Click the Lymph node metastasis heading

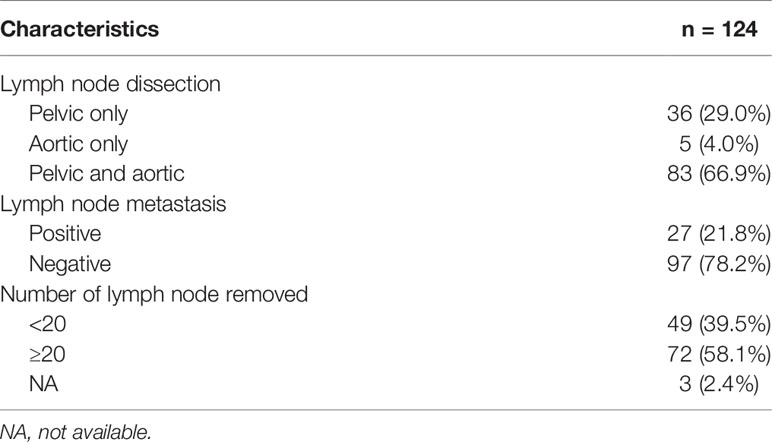point(113,204)
